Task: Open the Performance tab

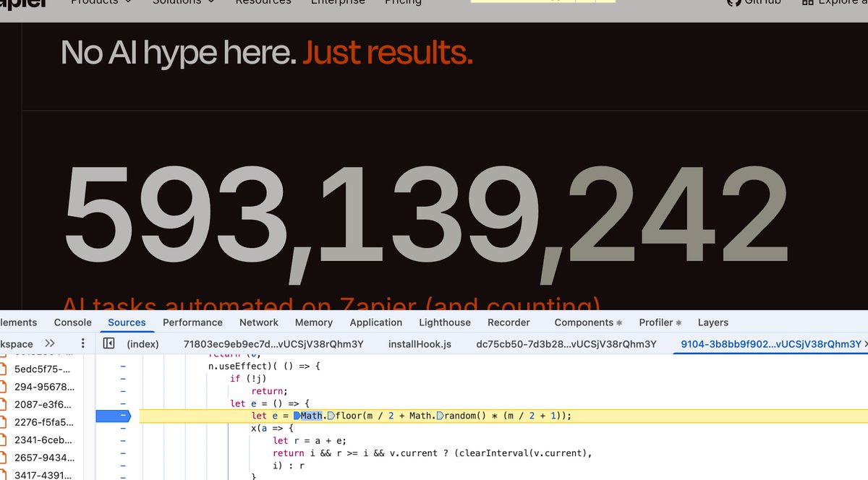Action: coord(192,322)
